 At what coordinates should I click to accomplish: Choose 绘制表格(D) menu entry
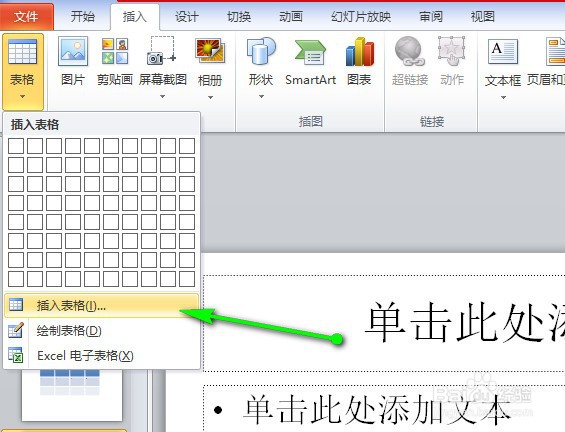click(x=101, y=330)
